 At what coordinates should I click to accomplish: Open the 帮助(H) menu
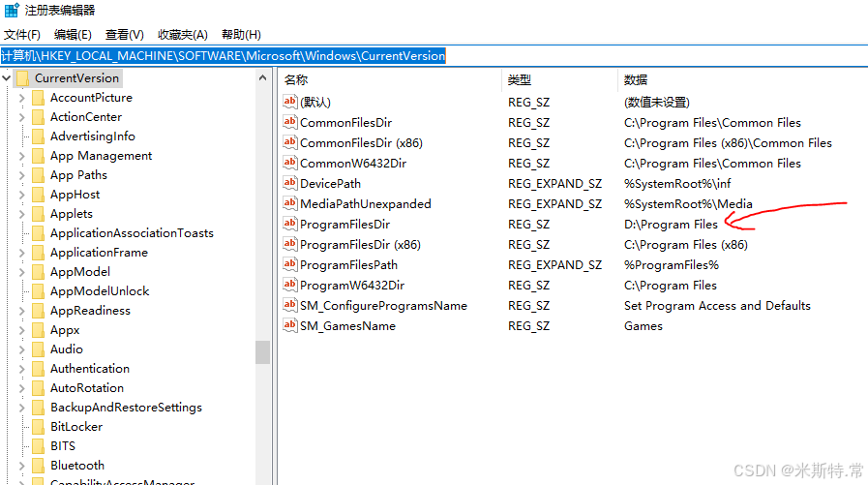[241, 35]
